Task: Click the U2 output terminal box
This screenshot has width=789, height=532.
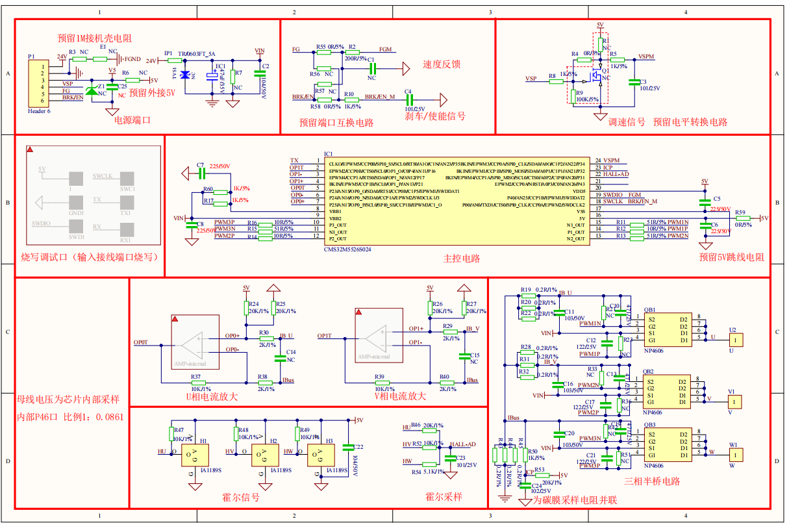Action: click(733, 340)
